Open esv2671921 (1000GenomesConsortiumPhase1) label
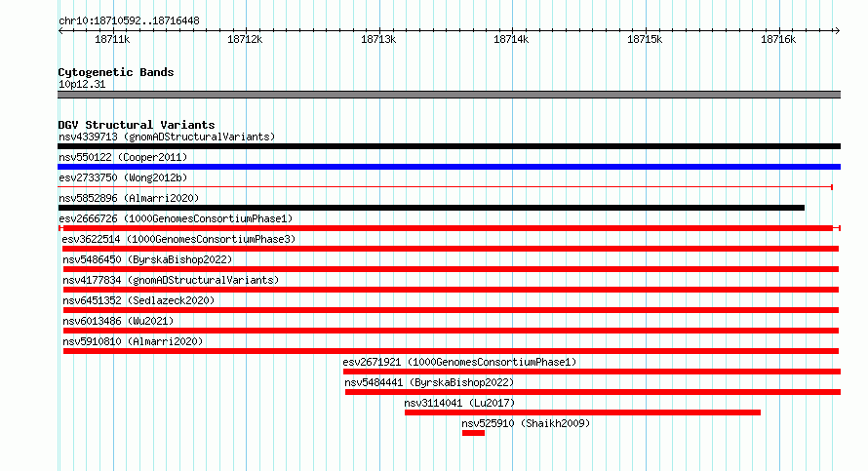868x471 pixels. 459,362
